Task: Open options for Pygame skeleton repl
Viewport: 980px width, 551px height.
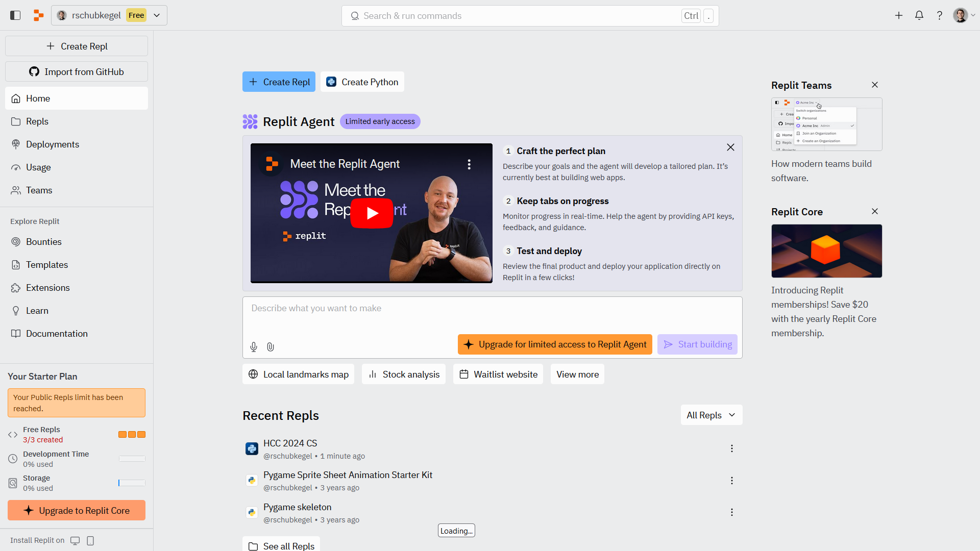Action: (x=732, y=512)
